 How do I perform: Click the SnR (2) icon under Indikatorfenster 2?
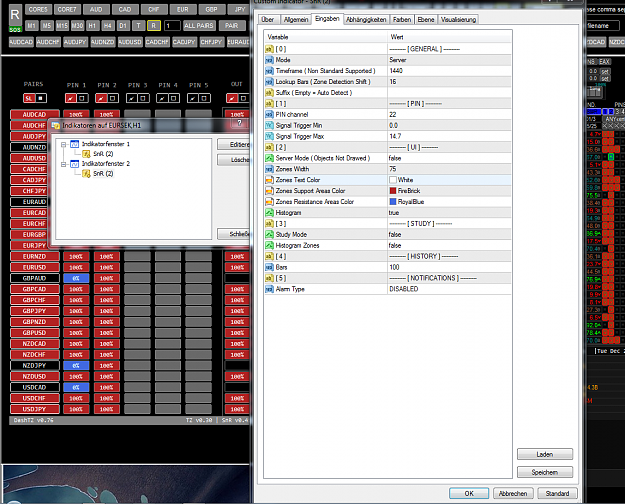point(86,173)
